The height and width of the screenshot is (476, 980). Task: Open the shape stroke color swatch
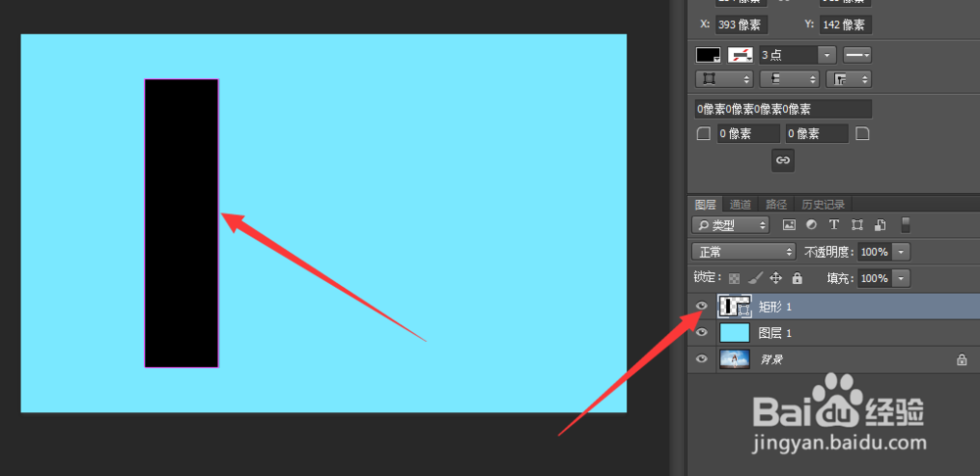pyautogui.click(x=740, y=55)
